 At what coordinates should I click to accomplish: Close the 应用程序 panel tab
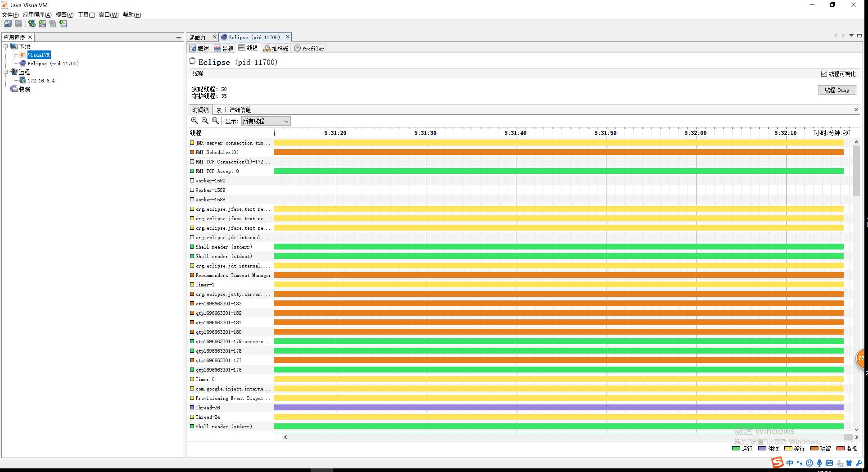[x=30, y=37]
